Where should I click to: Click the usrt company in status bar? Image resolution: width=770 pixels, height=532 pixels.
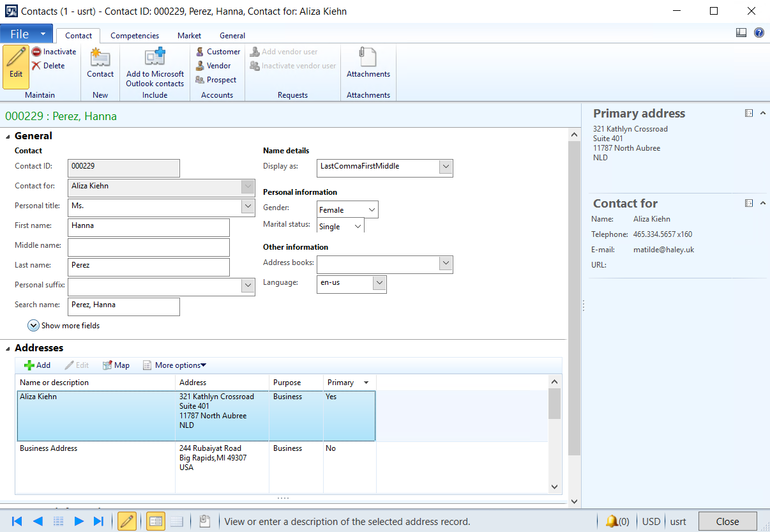678,521
